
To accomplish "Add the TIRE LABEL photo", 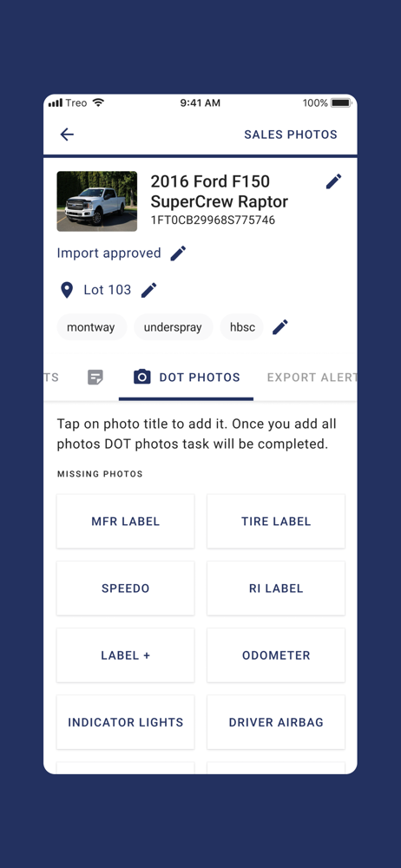I will pyautogui.click(x=276, y=522).
